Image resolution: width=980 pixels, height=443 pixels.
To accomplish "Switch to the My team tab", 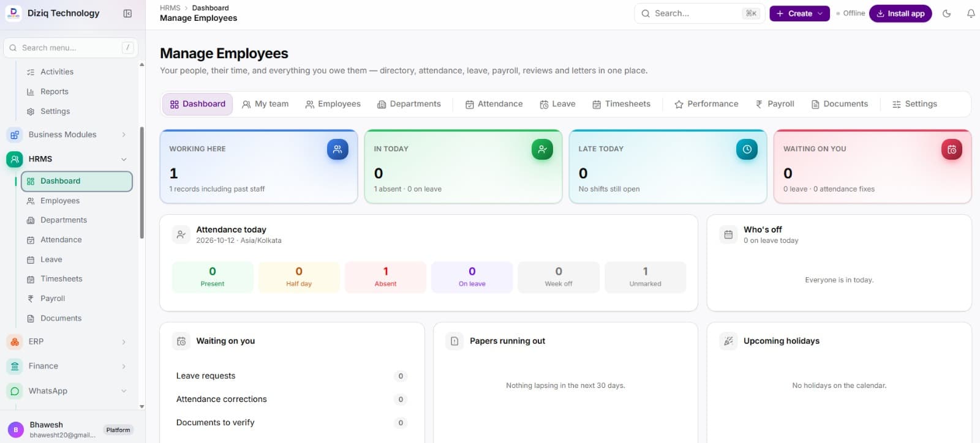I will (265, 104).
